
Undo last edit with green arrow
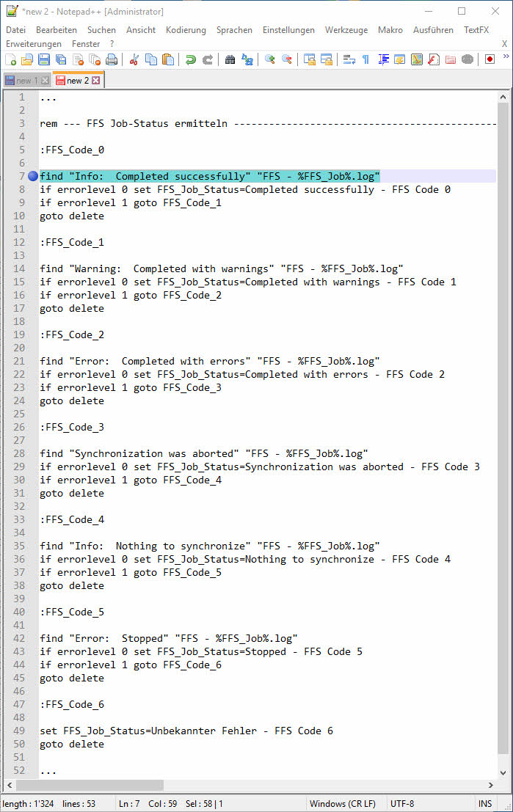point(190,59)
